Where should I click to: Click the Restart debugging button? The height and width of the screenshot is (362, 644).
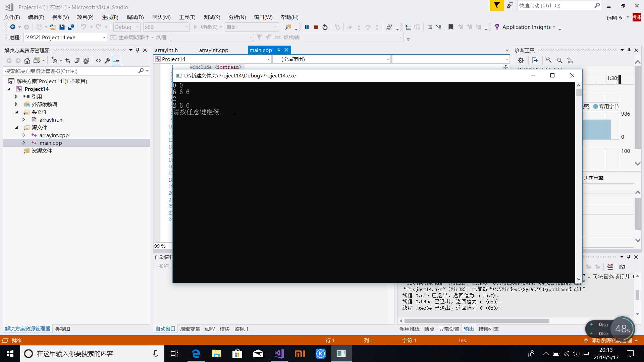tap(325, 27)
